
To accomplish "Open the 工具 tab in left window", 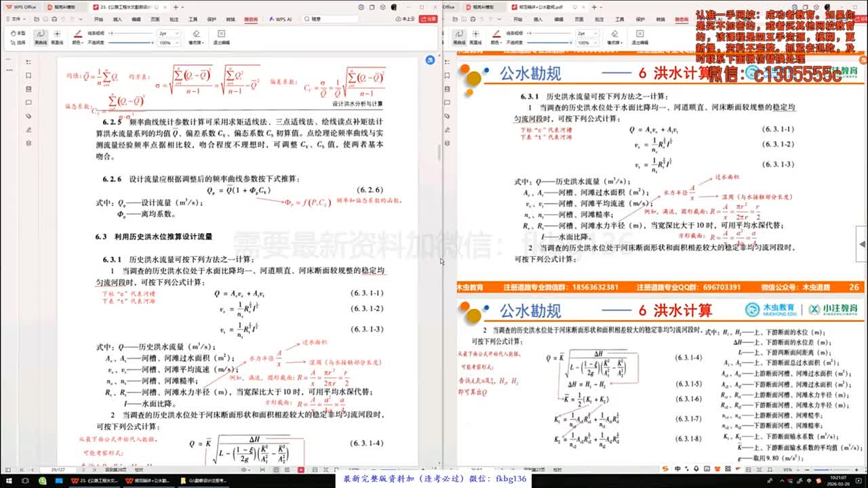I will point(193,19).
